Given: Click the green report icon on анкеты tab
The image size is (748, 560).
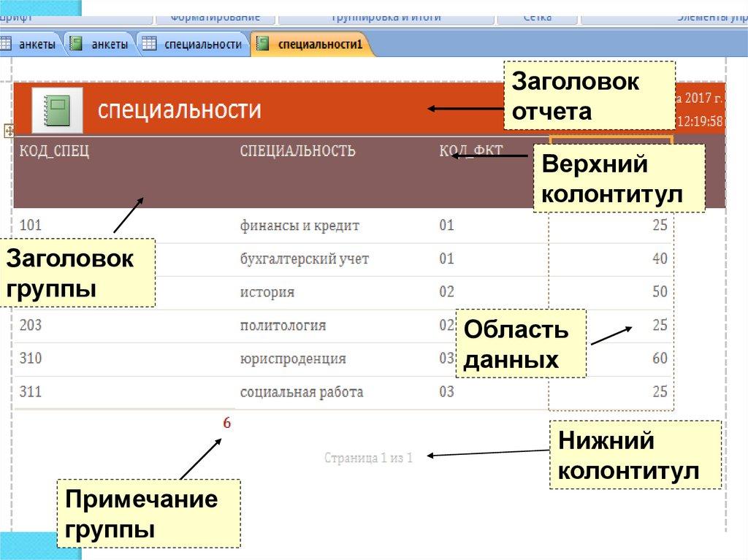Looking at the screenshot, I should [x=75, y=45].
